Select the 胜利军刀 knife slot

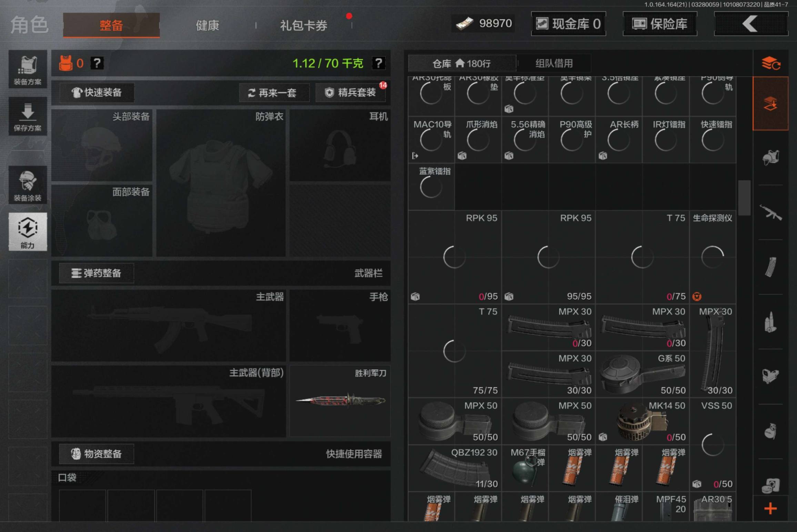pyautogui.click(x=340, y=401)
